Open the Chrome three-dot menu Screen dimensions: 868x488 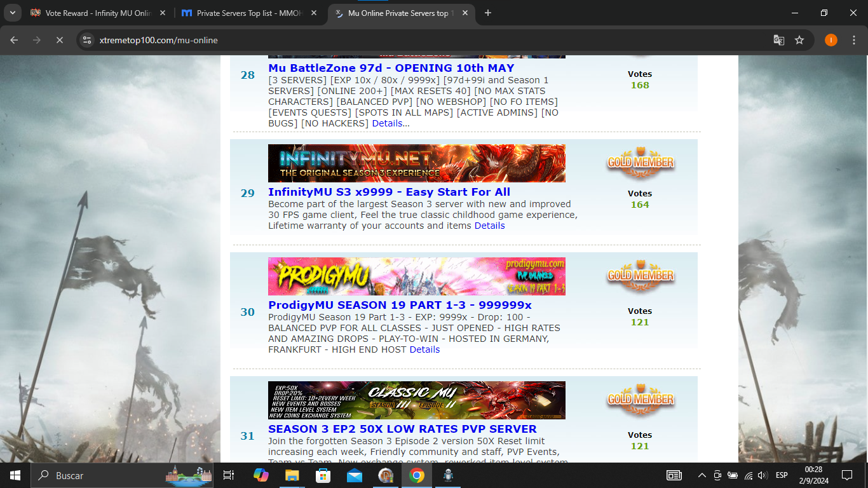(853, 40)
